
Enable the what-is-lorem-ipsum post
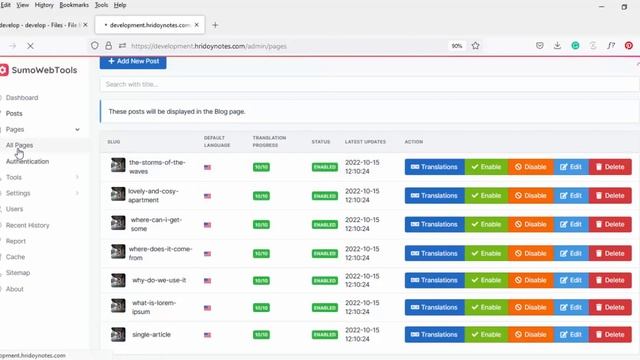[x=487, y=307]
